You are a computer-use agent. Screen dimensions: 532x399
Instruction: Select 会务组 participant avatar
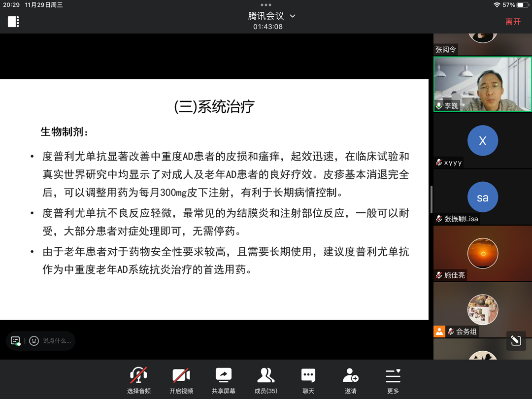click(482, 310)
